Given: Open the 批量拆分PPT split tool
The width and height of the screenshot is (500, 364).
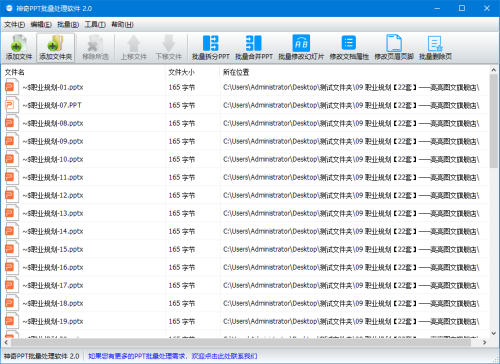Looking at the screenshot, I should point(211,47).
